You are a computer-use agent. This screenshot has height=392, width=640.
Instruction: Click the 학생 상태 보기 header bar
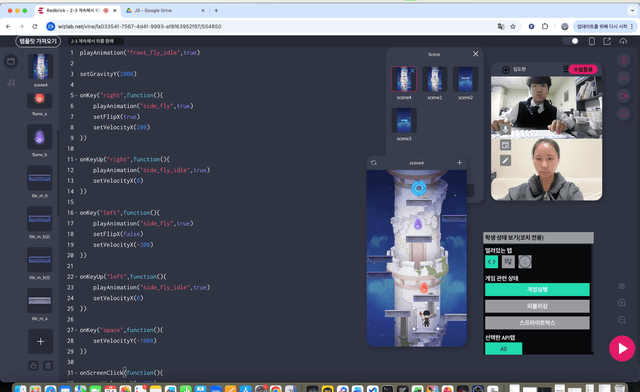click(538, 238)
